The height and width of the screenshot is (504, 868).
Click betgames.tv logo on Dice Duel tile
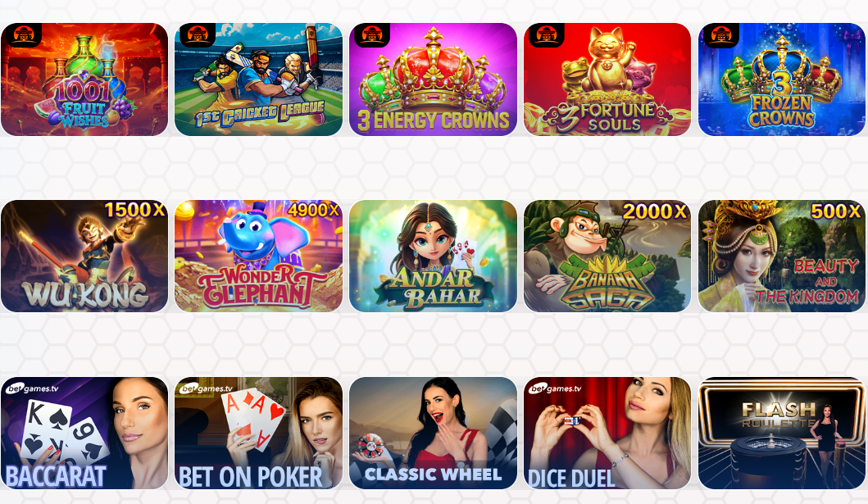[555, 388]
